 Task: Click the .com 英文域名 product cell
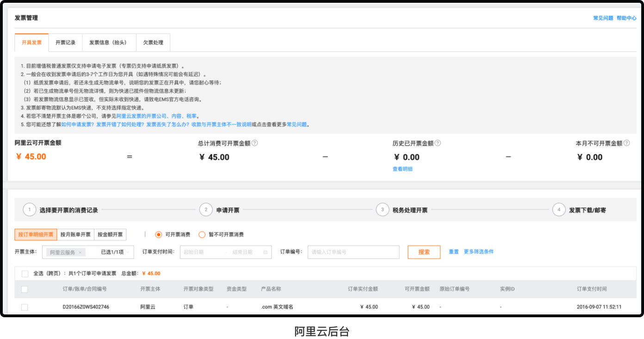coord(277,307)
